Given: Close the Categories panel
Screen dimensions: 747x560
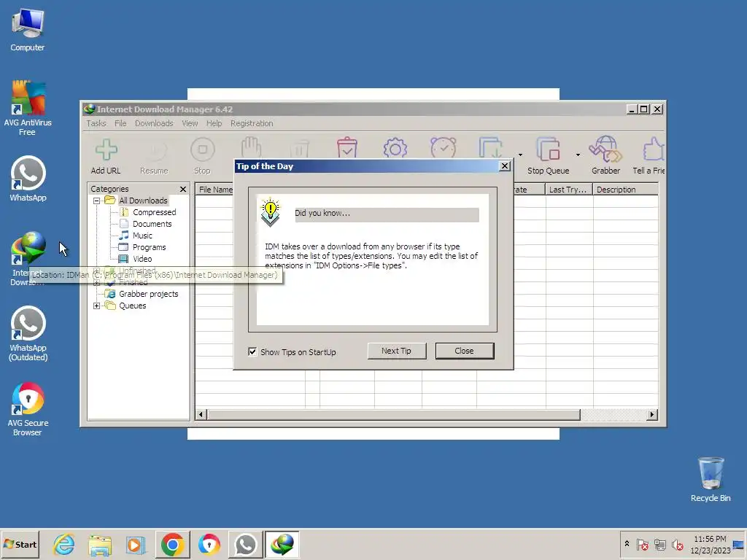Looking at the screenshot, I should tap(183, 189).
